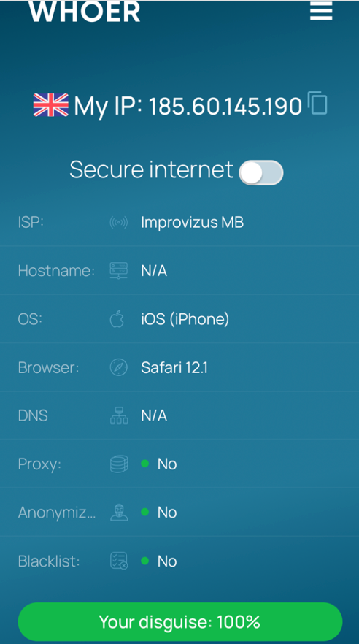Image resolution: width=359 pixels, height=644 pixels.
Task: Click the WHOER logo
Action: tap(84, 12)
